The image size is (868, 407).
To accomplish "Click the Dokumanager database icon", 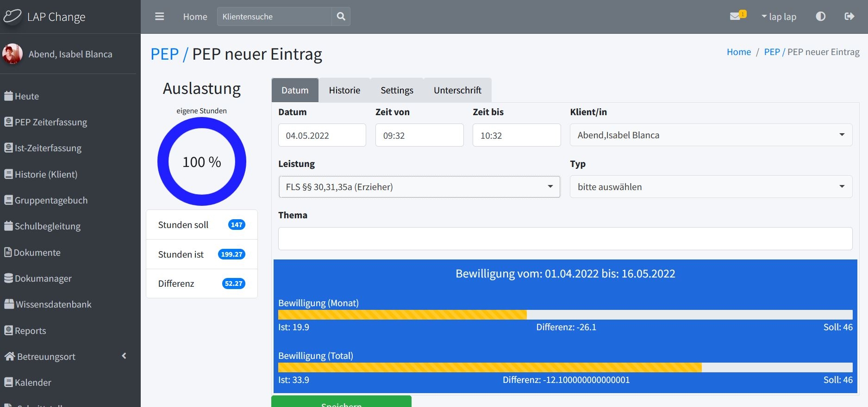I will coord(8,278).
